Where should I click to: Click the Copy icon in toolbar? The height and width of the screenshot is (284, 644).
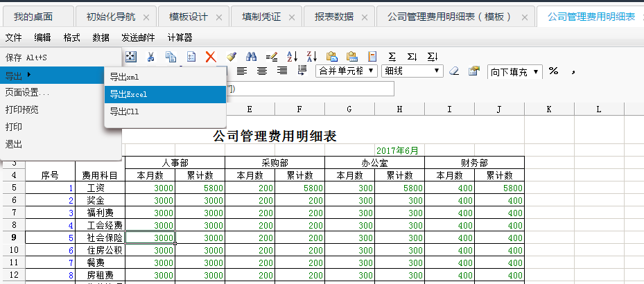pyautogui.click(x=171, y=57)
